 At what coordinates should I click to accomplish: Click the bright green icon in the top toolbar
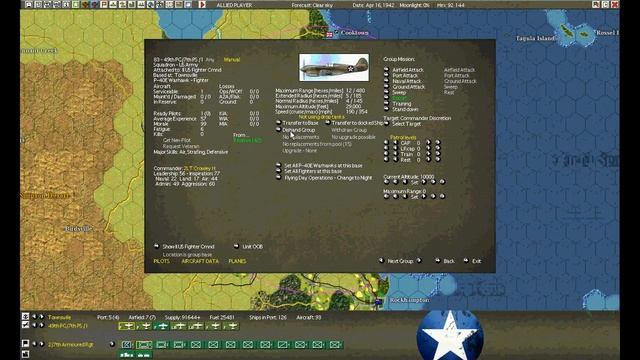click(76, 5)
